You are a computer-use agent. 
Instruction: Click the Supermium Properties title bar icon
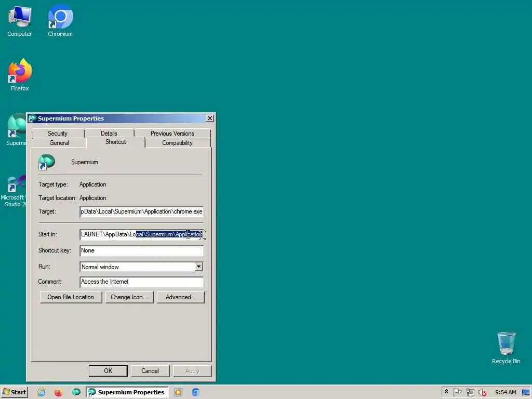point(32,118)
